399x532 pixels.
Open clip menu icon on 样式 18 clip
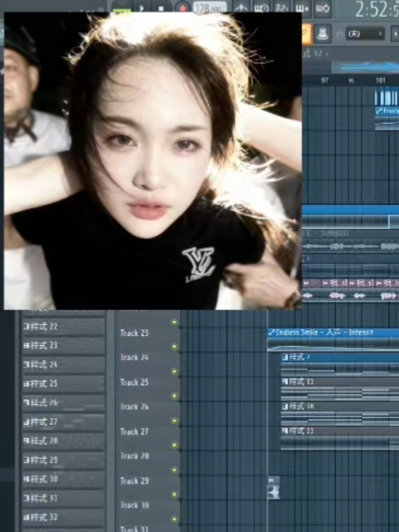[x=285, y=406]
